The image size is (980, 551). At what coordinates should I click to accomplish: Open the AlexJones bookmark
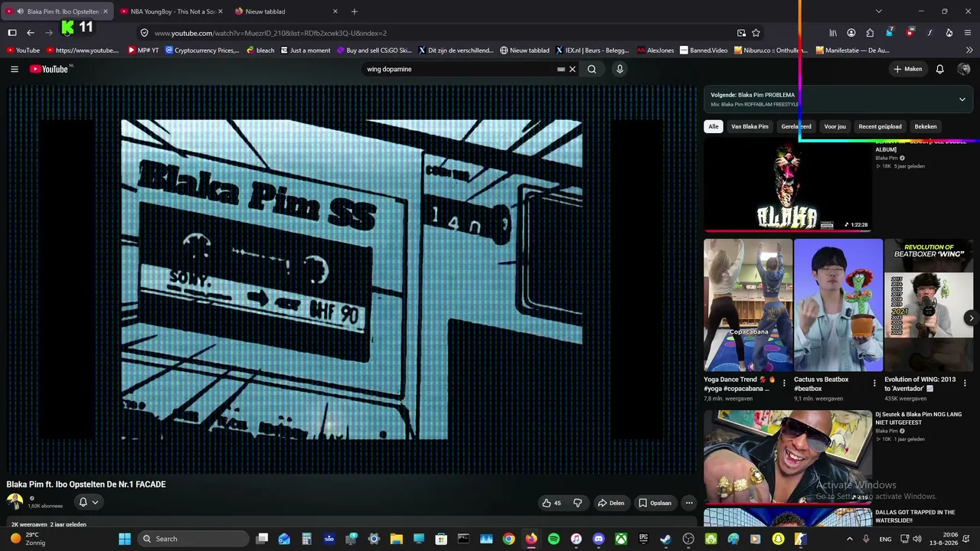(655, 51)
